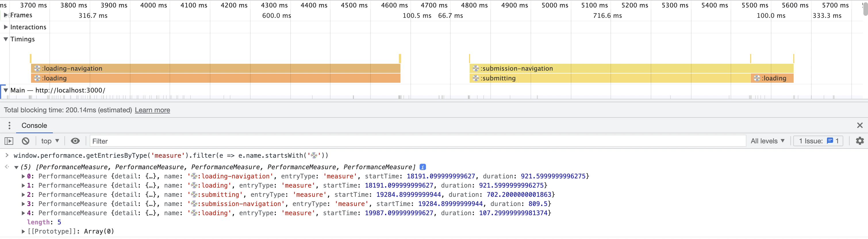Click the info badge next to PerformanceMeasure array
The width and height of the screenshot is (868, 239).
[423, 167]
